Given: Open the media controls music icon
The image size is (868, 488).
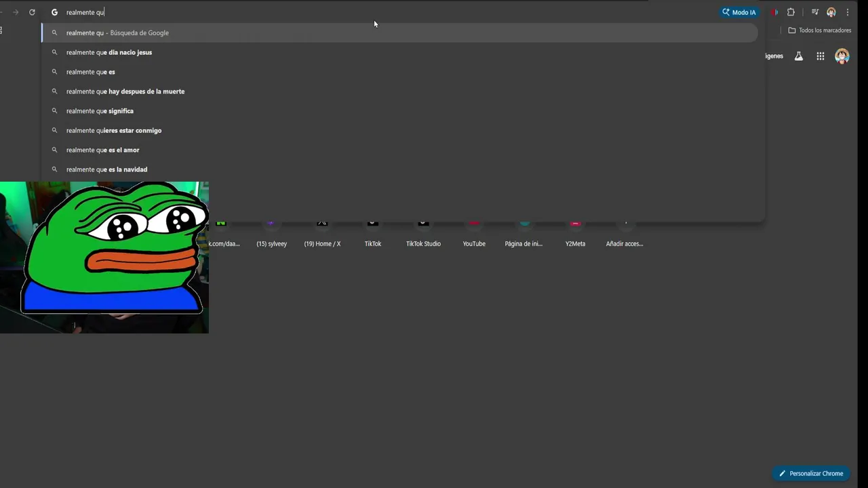Looking at the screenshot, I should (x=815, y=12).
